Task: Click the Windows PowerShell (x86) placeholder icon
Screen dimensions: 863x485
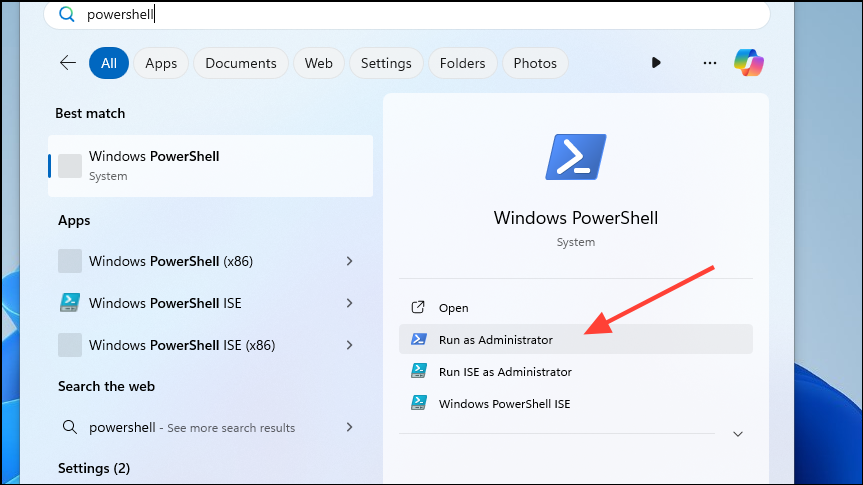Action: pos(70,261)
